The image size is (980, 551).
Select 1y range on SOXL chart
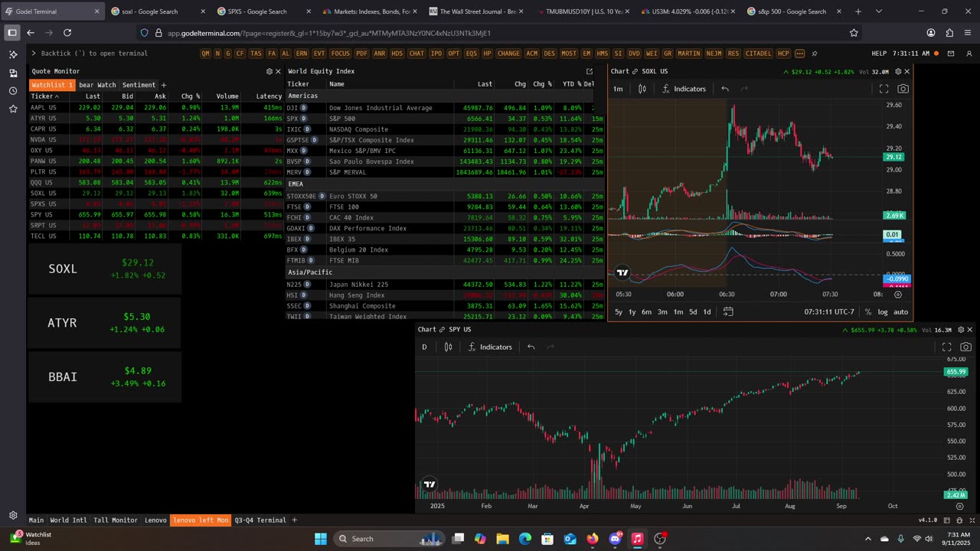pos(632,311)
